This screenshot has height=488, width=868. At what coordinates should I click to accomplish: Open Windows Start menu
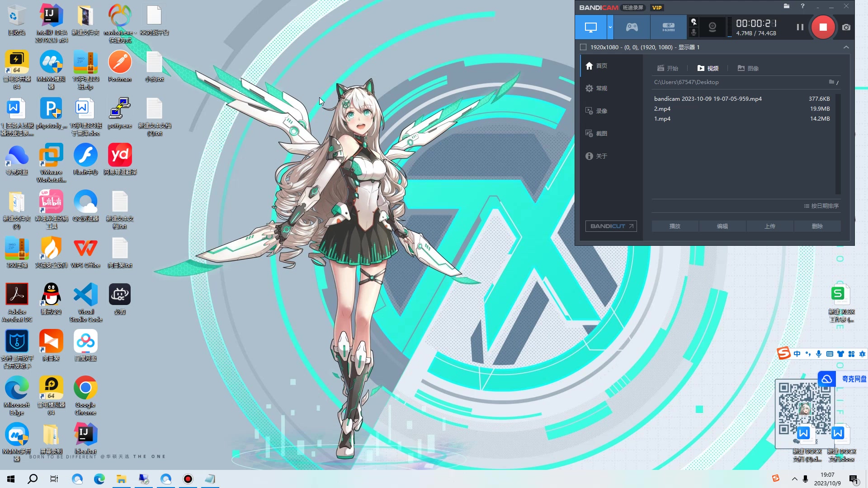11,479
